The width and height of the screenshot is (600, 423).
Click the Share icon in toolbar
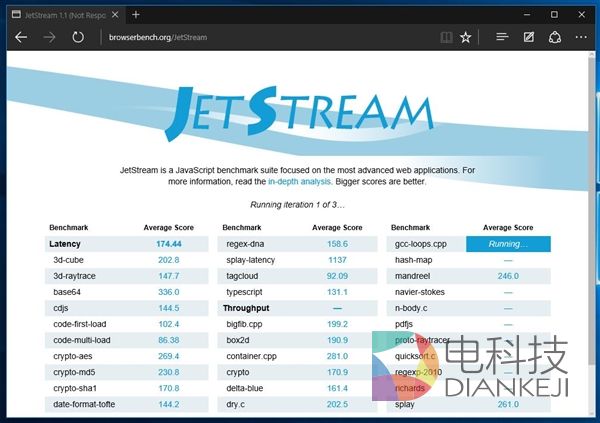tap(555, 37)
